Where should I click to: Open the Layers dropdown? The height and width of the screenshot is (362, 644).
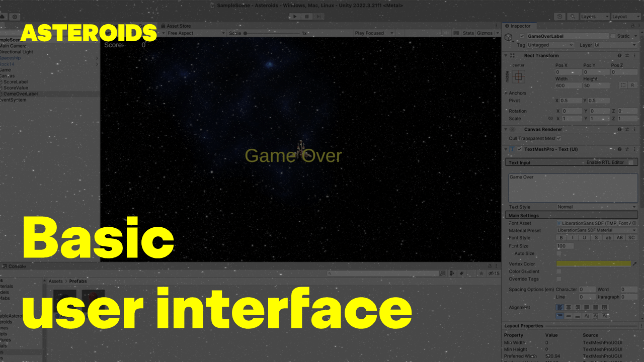point(595,17)
